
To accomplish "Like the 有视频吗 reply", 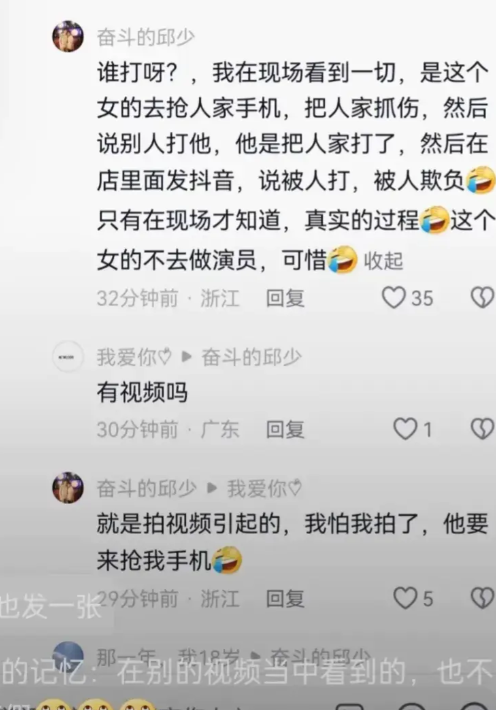I will point(405,429).
